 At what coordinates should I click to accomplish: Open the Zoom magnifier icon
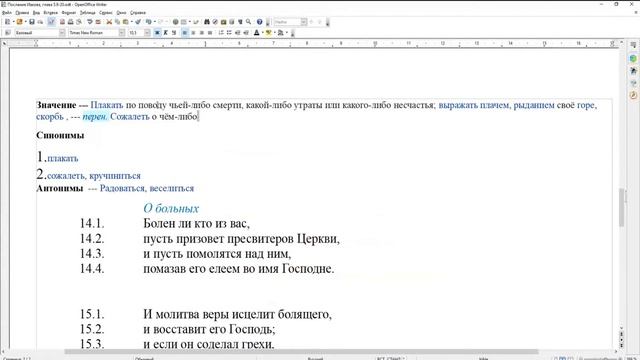click(248, 22)
